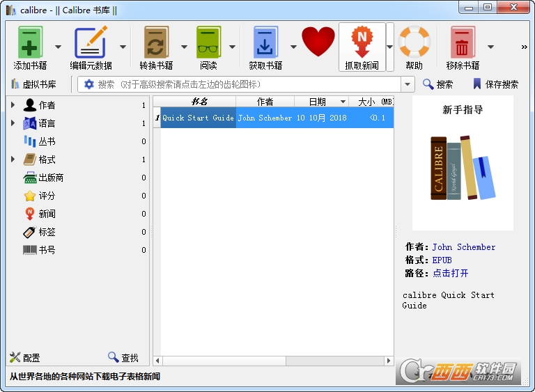Expand the Languages (语言) tree node
Image resolution: width=535 pixels, height=392 pixels.
point(13,123)
